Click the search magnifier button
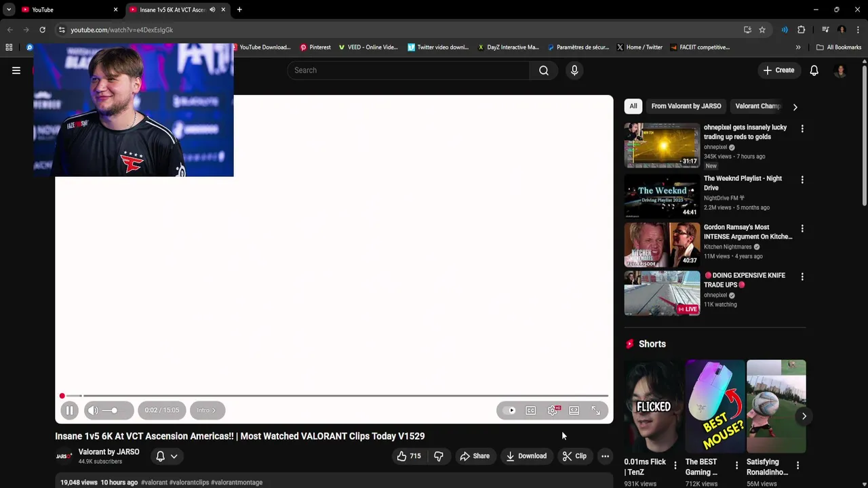Viewport: 868px width, 488px height. point(544,70)
